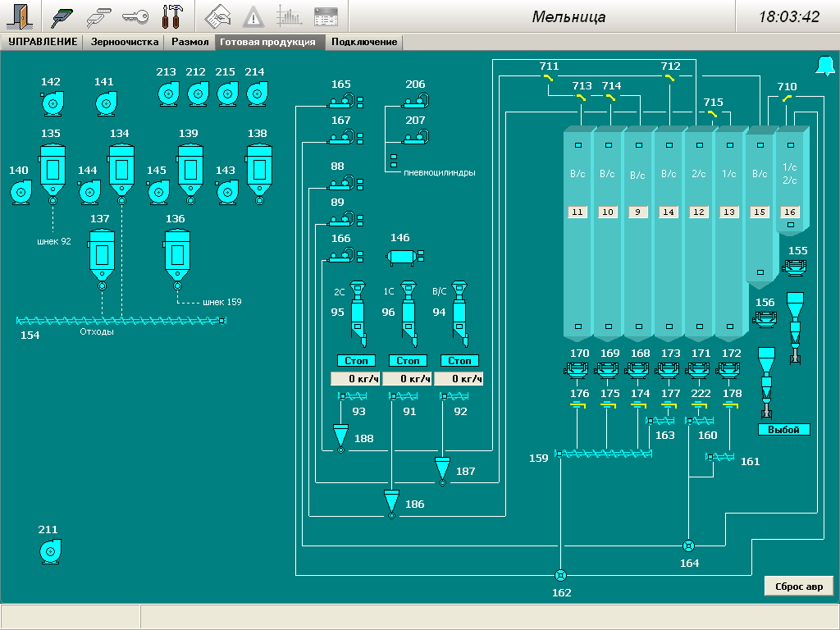Click the exit door icon

(x=21, y=16)
